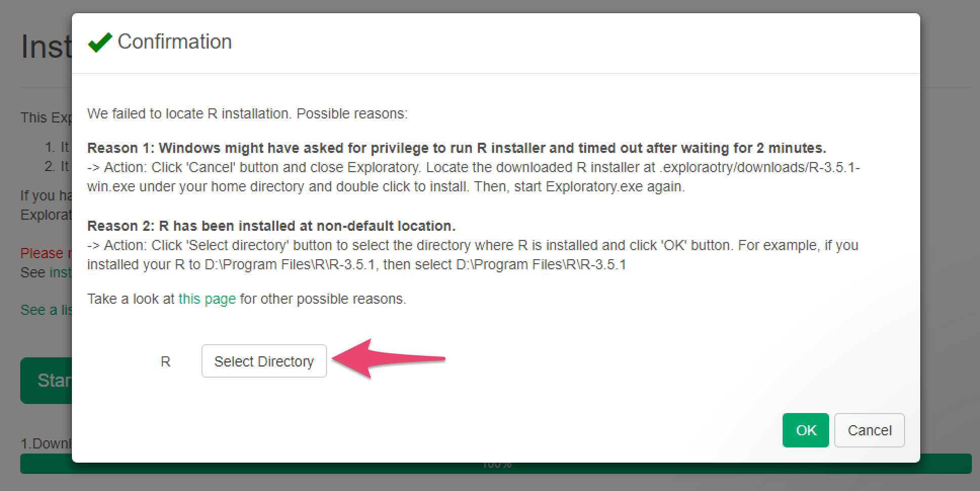Click the Confirmation dialog title
The image size is (980, 491).
click(x=175, y=42)
